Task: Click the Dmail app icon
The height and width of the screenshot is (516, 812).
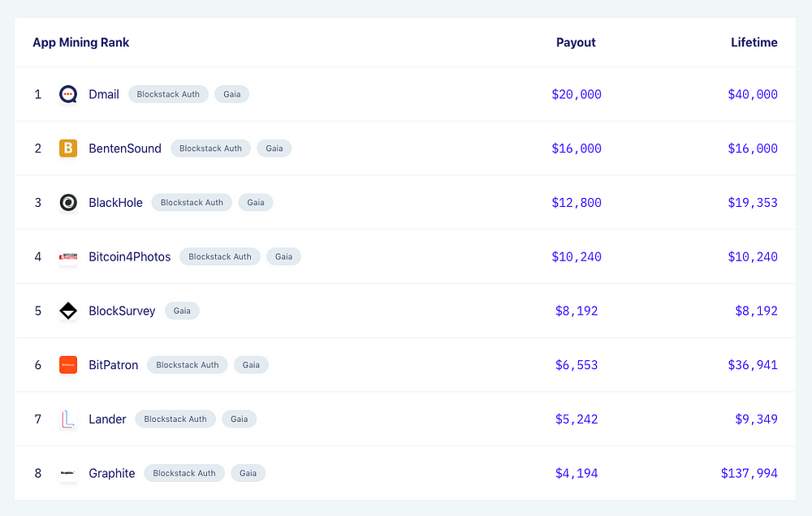Action: tap(68, 94)
